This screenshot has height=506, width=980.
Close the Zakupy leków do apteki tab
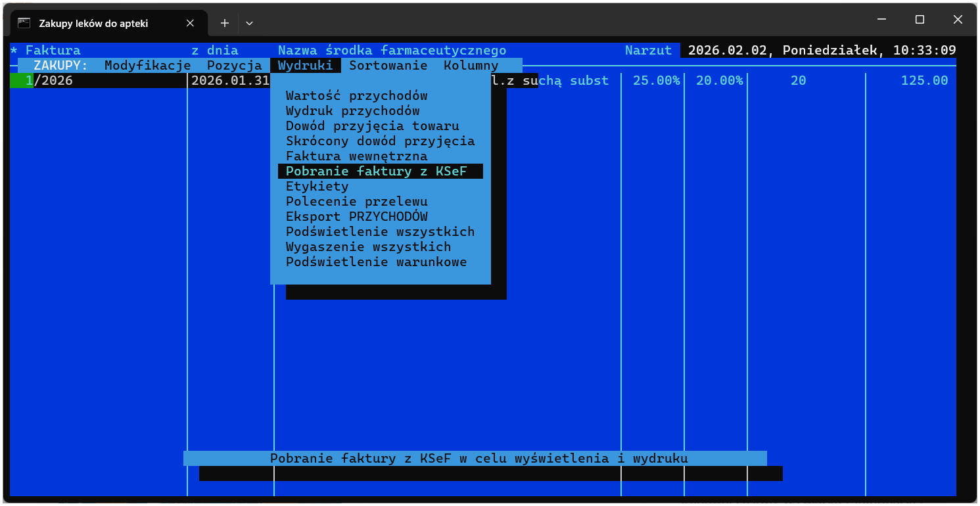click(x=190, y=23)
